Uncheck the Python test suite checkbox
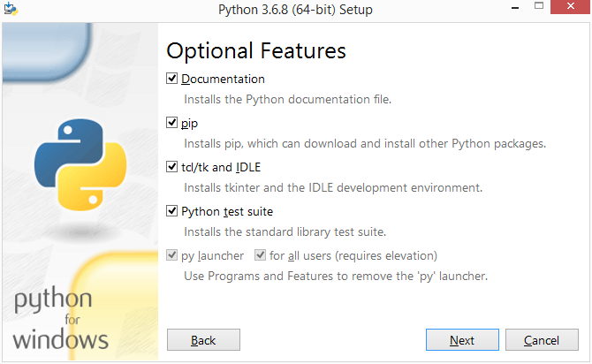 (x=171, y=211)
